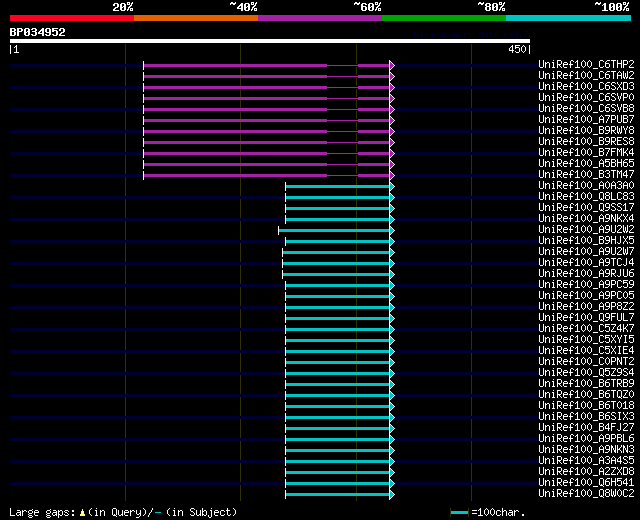Choose the UniRef100_B9RWY8 hit

[x=586, y=131]
